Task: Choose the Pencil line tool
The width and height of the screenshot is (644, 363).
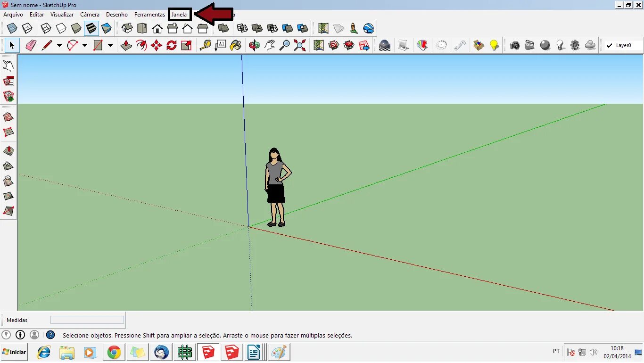Action: [x=47, y=45]
